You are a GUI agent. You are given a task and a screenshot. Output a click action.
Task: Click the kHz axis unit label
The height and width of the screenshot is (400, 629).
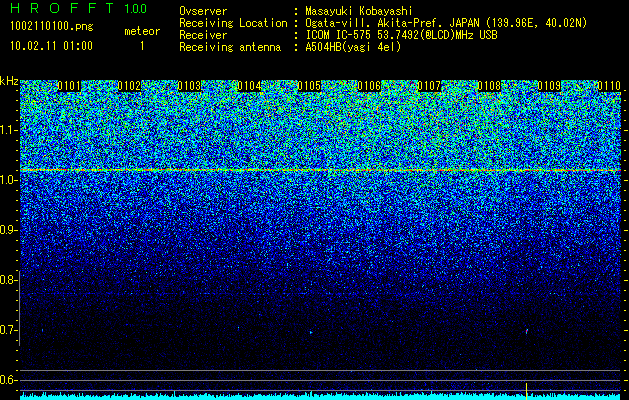coord(9,81)
